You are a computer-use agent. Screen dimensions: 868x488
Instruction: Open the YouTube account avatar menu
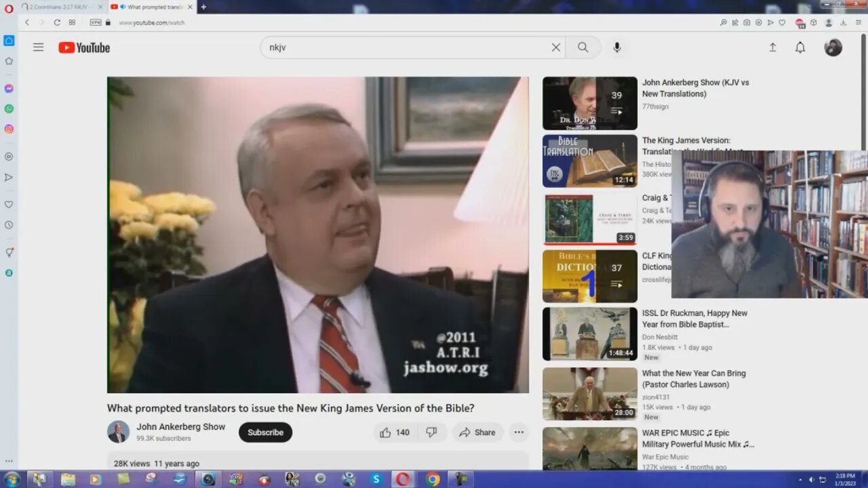click(x=833, y=47)
